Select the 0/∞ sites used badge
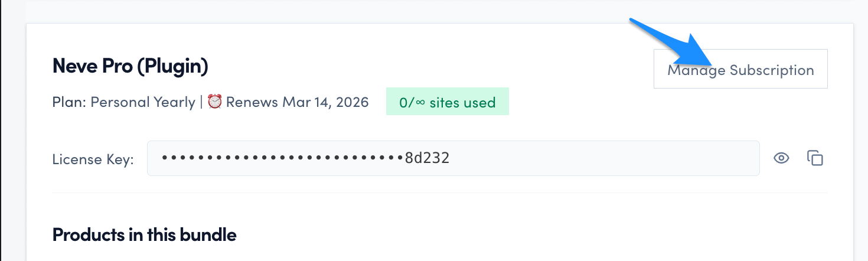 (x=447, y=102)
